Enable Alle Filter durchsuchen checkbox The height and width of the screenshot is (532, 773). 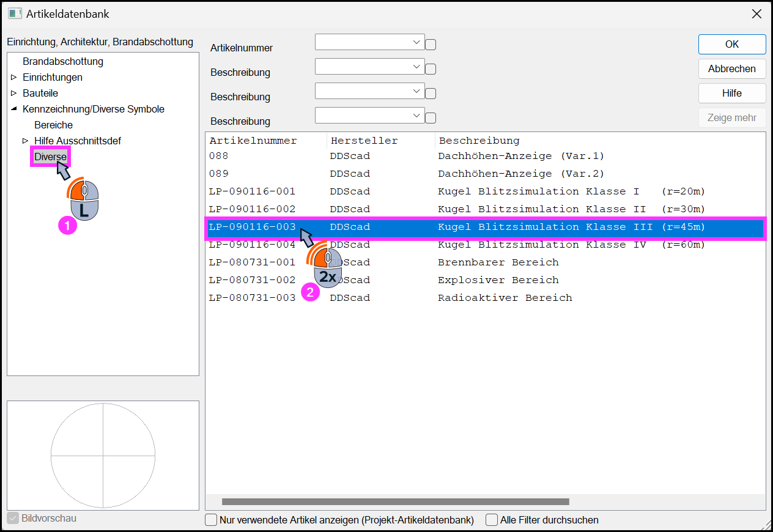(x=492, y=520)
